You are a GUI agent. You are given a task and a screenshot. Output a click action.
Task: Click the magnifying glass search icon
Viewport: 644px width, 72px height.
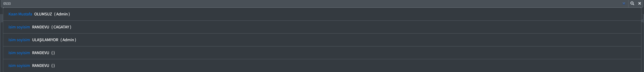[x=632, y=4]
